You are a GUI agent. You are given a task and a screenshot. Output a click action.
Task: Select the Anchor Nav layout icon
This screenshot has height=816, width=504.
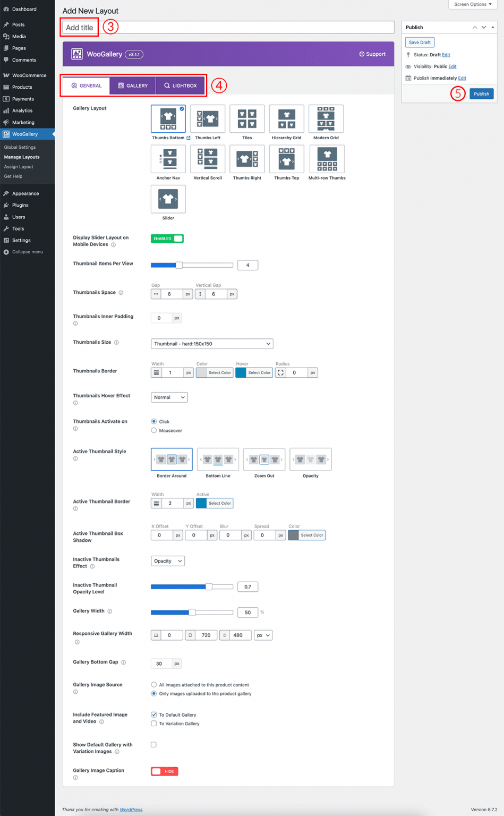(x=168, y=159)
